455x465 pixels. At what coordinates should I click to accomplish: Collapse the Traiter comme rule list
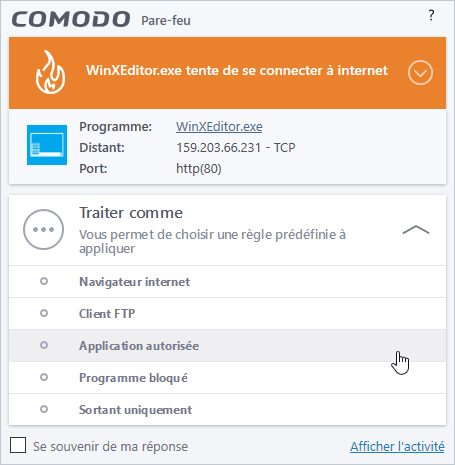(x=416, y=230)
